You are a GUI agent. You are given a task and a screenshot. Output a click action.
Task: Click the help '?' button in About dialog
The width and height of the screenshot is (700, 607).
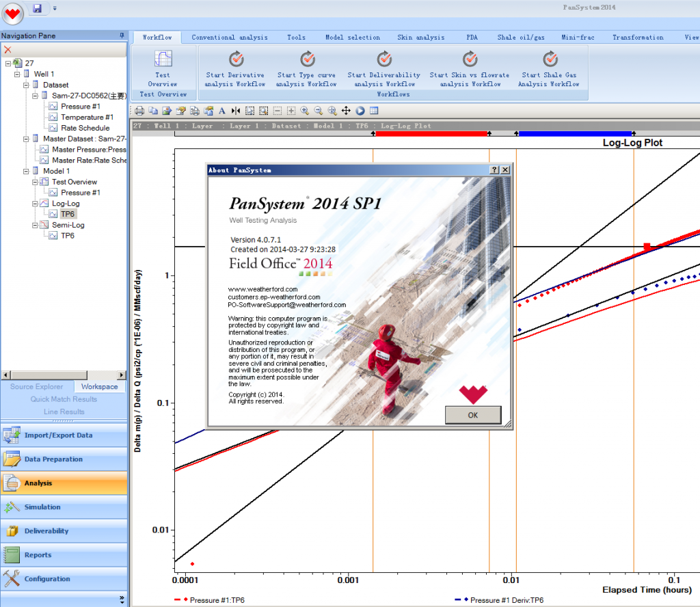tap(494, 170)
